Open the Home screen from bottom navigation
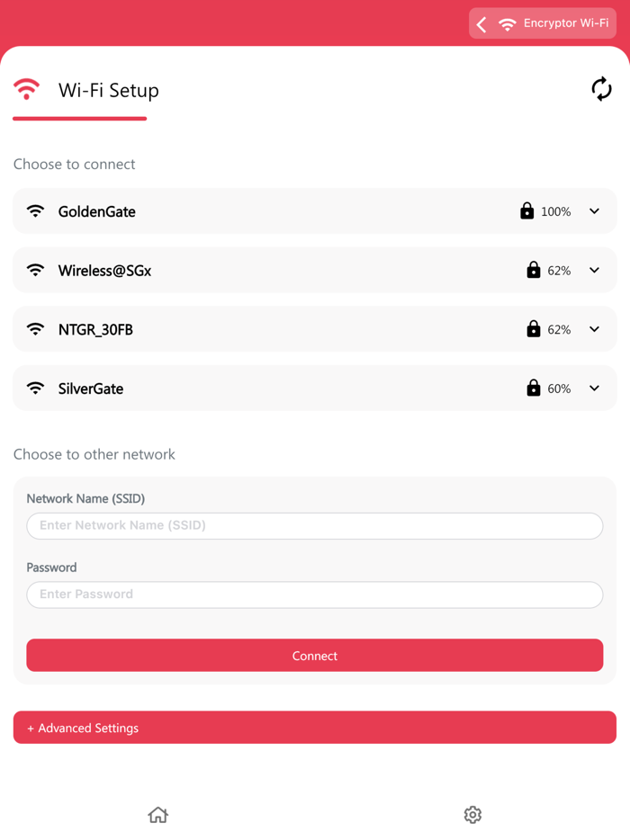Screen dimensions: 630x840 [157, 814]
